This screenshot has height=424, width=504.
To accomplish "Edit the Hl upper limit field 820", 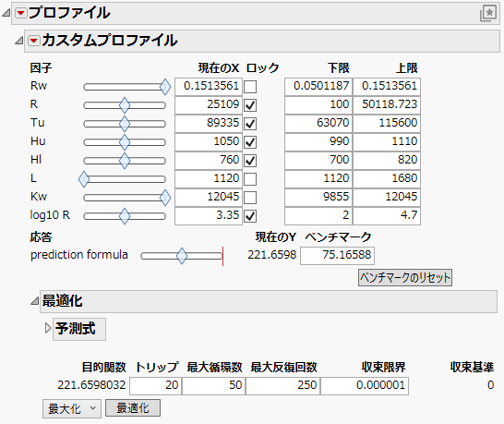I will click(x=387, y=161).
